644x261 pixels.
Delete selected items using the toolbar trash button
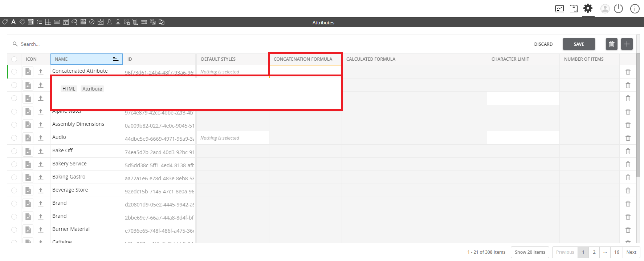(x=612, y=44)
